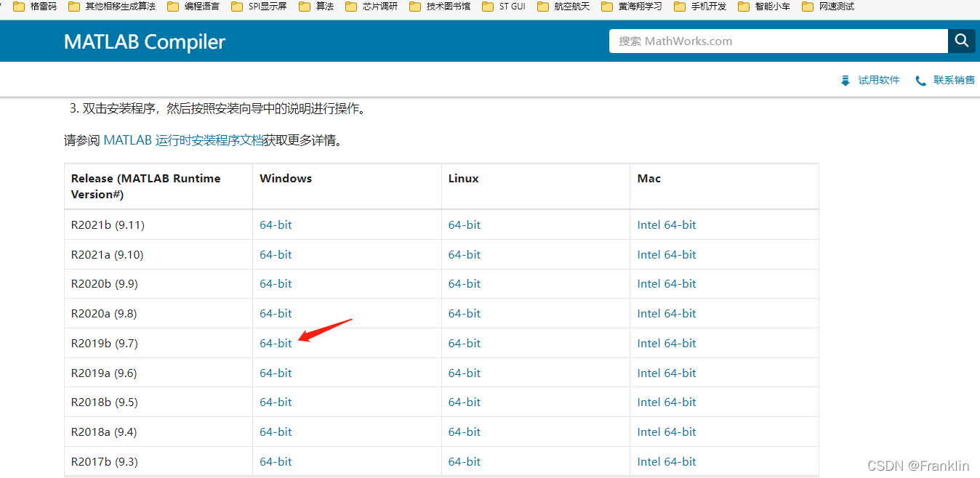Viewport: 980px width, 478px height.
Task: Open 黄海翔学习 bookmark folder icon
Action: coord(606,7)
